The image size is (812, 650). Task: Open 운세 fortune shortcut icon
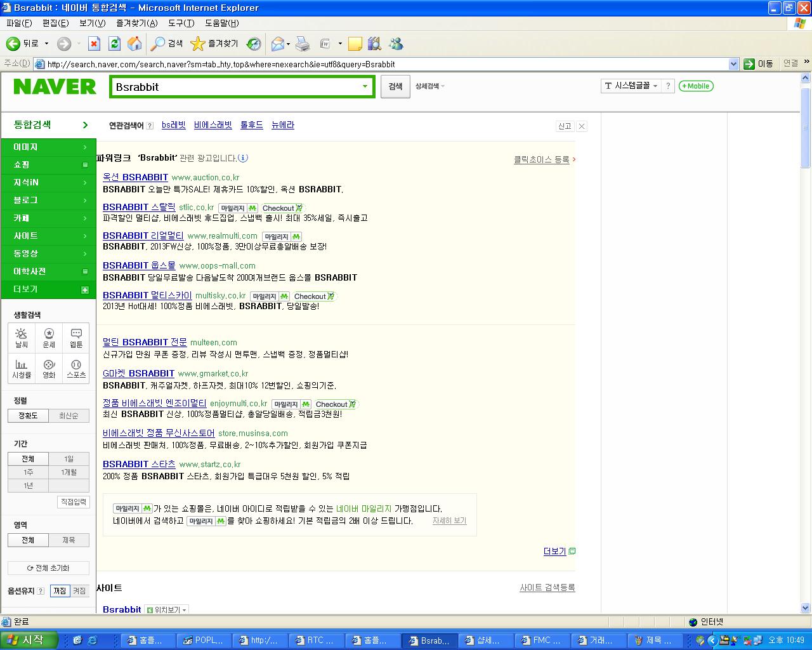[49, 338]
